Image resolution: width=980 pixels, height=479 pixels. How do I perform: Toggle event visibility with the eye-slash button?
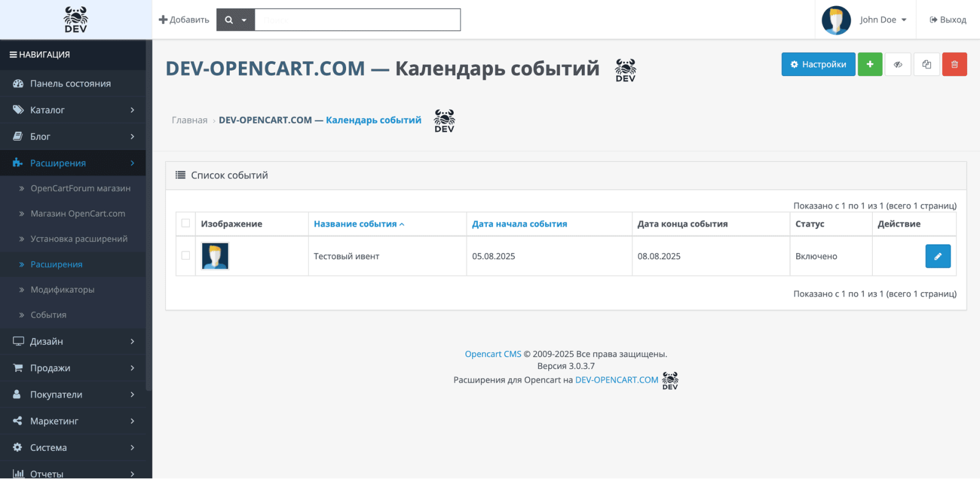898,64
